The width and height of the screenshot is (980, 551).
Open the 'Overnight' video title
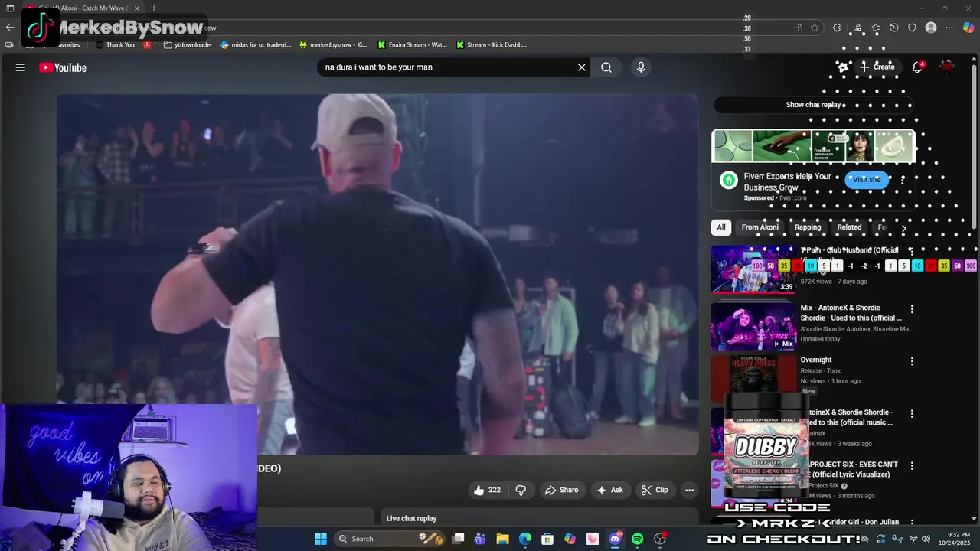coord(816,360)
